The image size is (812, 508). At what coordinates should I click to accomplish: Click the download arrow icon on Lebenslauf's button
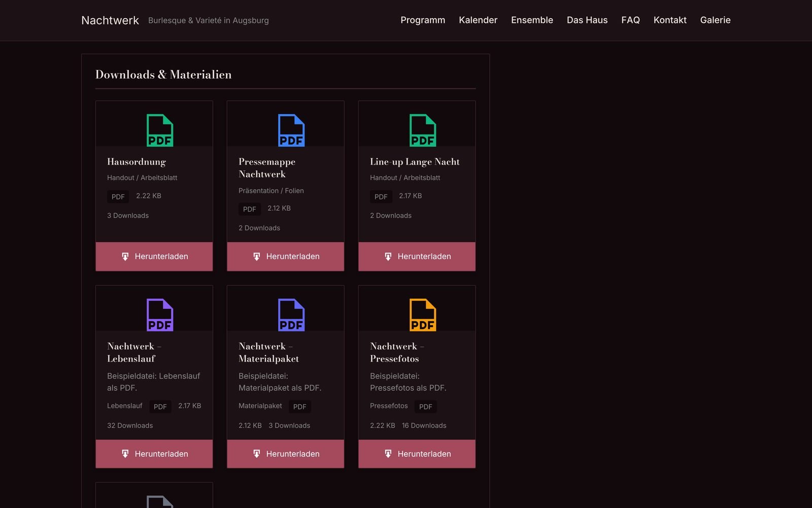(x=125, y=454)
